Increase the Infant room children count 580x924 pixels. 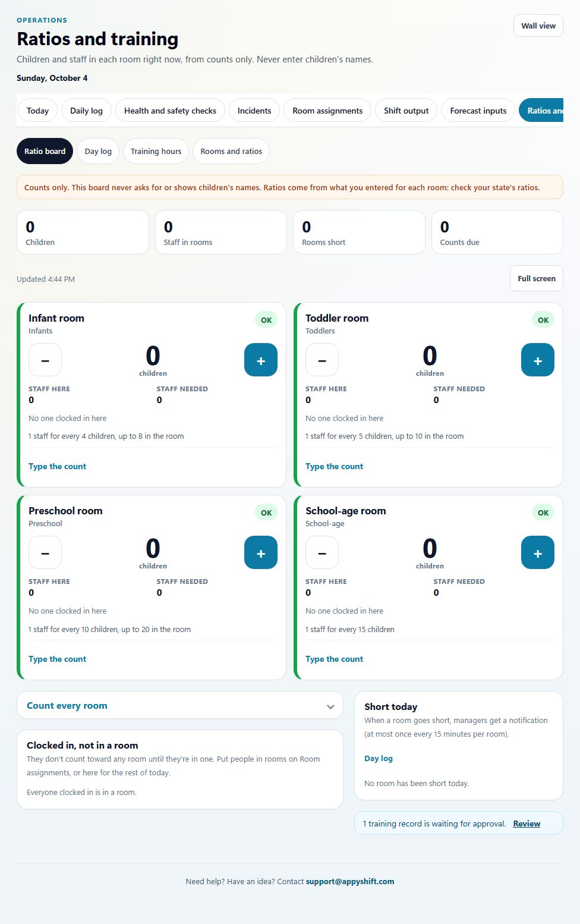tap(261, 360)
